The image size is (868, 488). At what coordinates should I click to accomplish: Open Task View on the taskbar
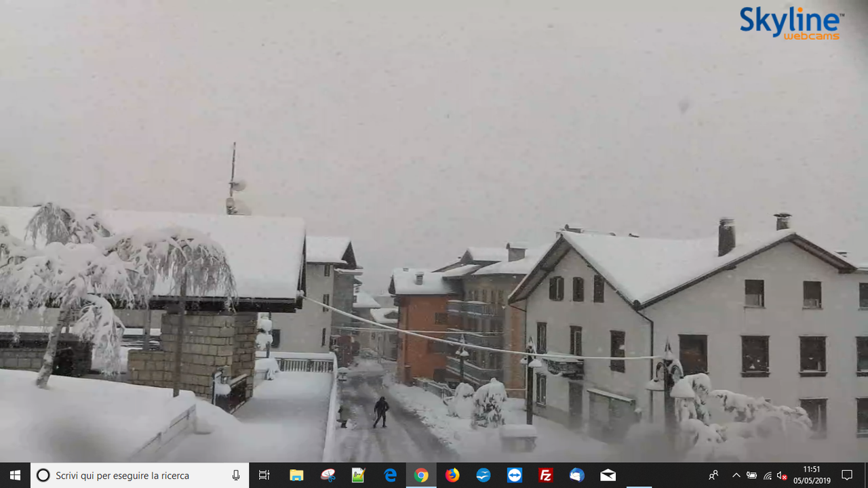(264, 475)
